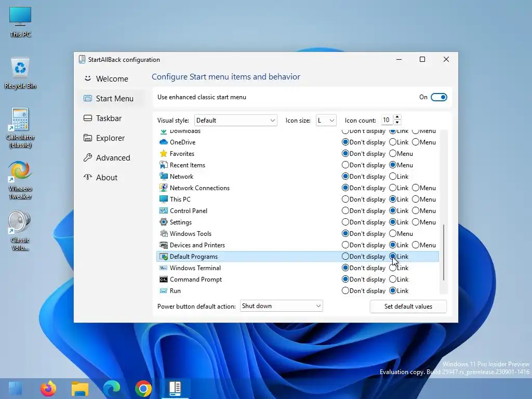Click Set default values button
Screen dimensions: 532x399
point(408,307)
